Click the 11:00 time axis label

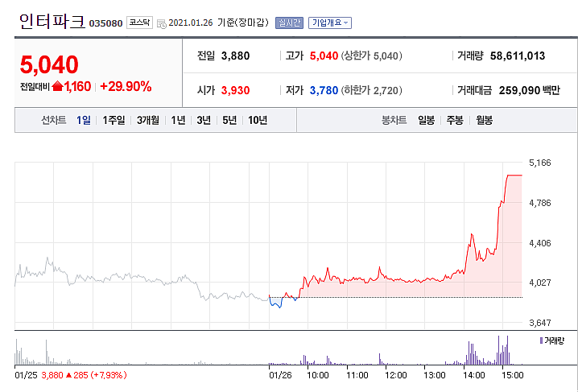click(357, 375)
